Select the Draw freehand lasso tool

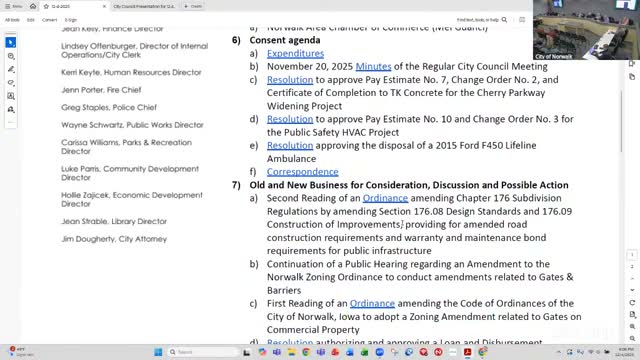tap(11, 83)
